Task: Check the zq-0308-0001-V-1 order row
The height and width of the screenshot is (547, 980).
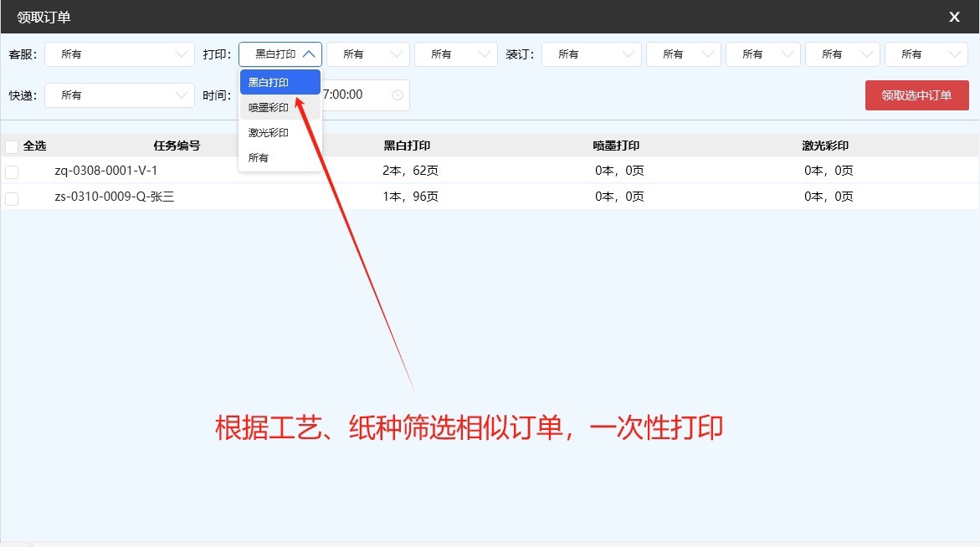Action: click(12, 171)
